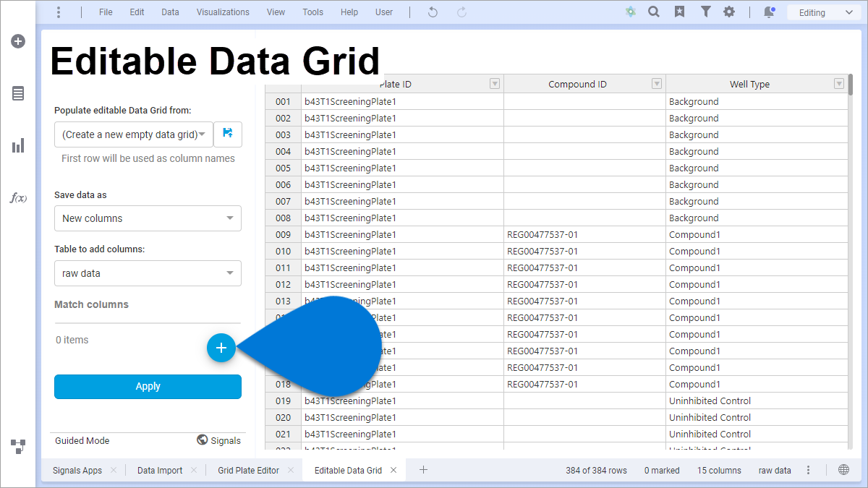868x488 pixels.
Task: Click the blue plus button to add match column
Action: coord(221,348)
